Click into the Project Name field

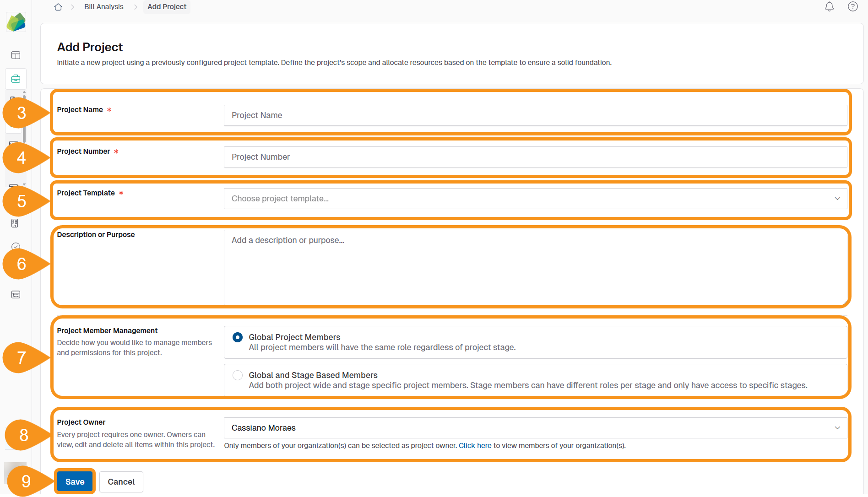coord(536,115)
